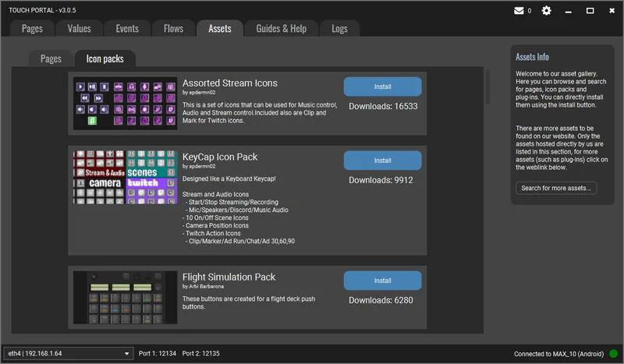Viewport: 624px width, 364px height.
Task: View the Logs tab
Action: coord(339,29)
